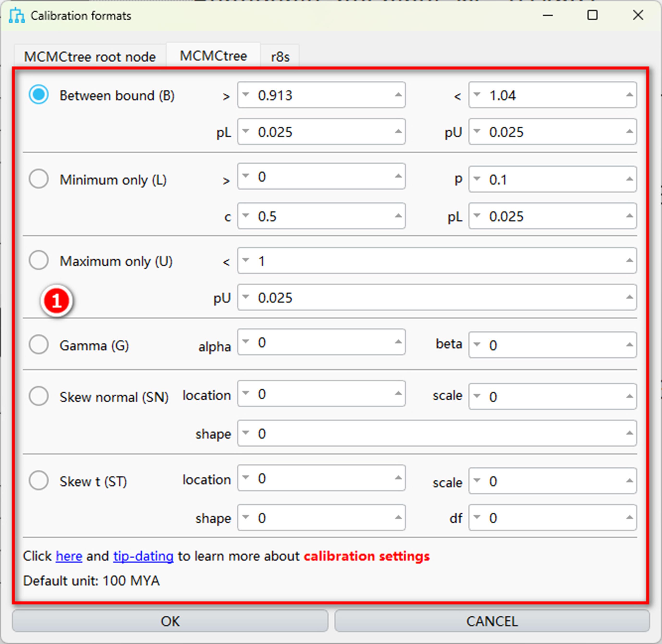Select the MCMCtree tab
662x644 pixels.
tap(214, 56)
